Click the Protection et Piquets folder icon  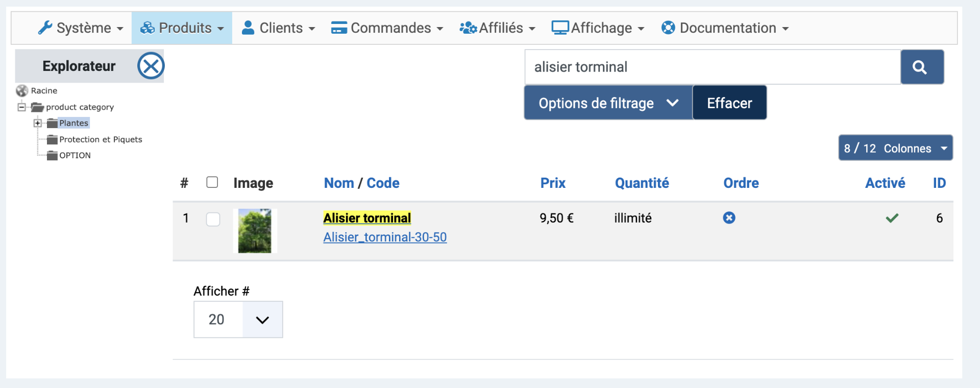[52, 139]
